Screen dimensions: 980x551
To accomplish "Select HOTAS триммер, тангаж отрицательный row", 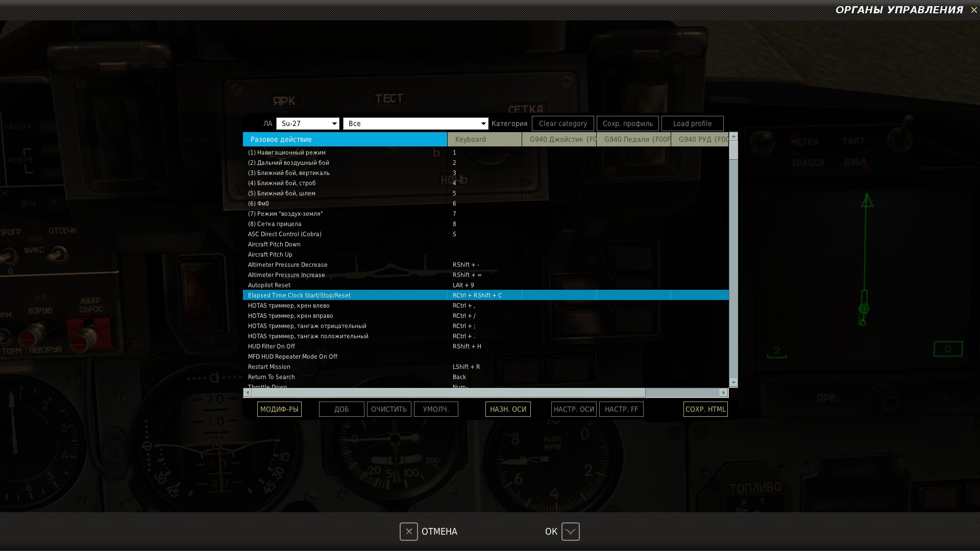I will tap(486, 326).
